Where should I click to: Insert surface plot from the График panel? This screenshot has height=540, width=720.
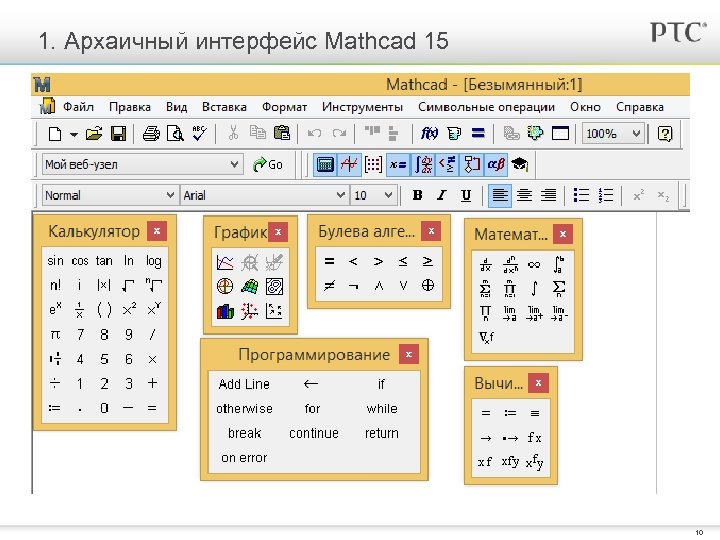pyautogui.click(x=249, y=287)
